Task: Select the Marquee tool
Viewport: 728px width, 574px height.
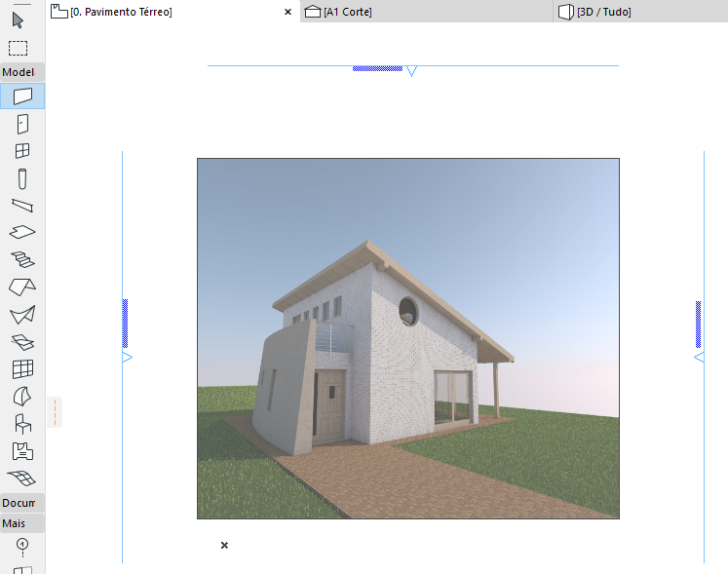Action: click(19, 48)
